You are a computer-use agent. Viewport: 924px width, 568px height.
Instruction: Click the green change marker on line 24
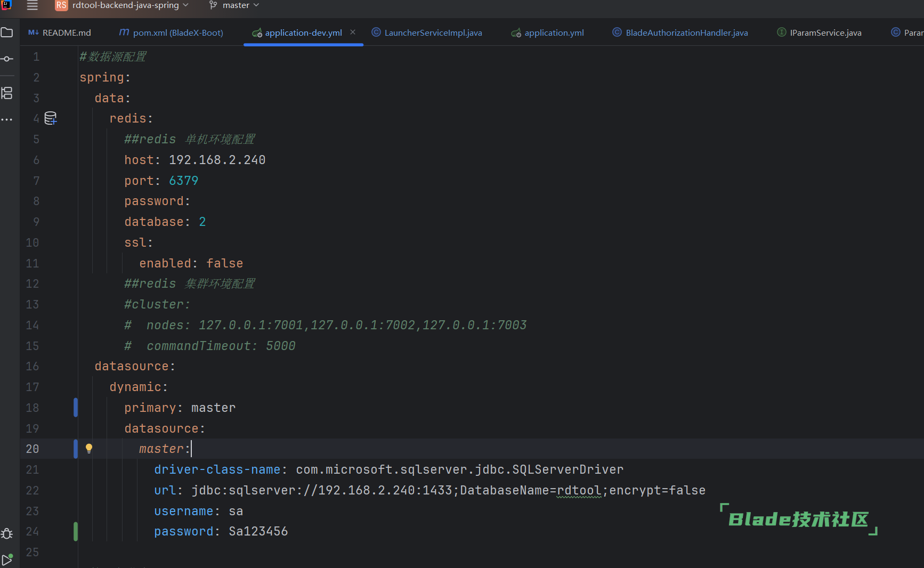(x=76, y=531)
